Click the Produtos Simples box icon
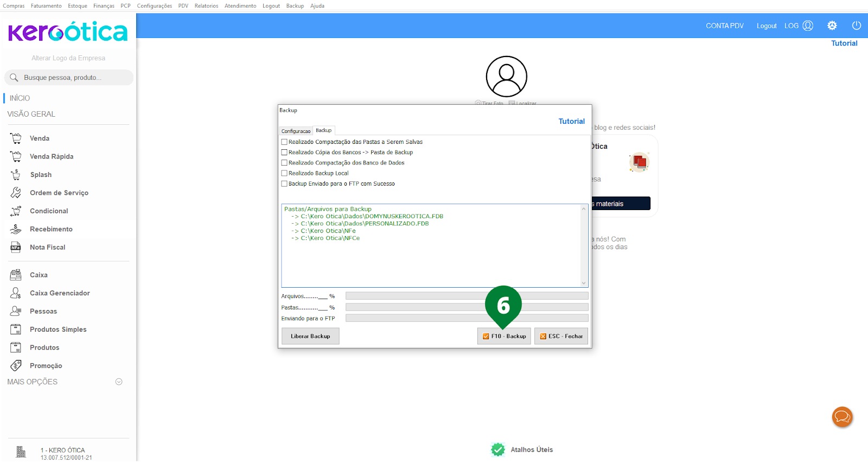 [16, 330]
